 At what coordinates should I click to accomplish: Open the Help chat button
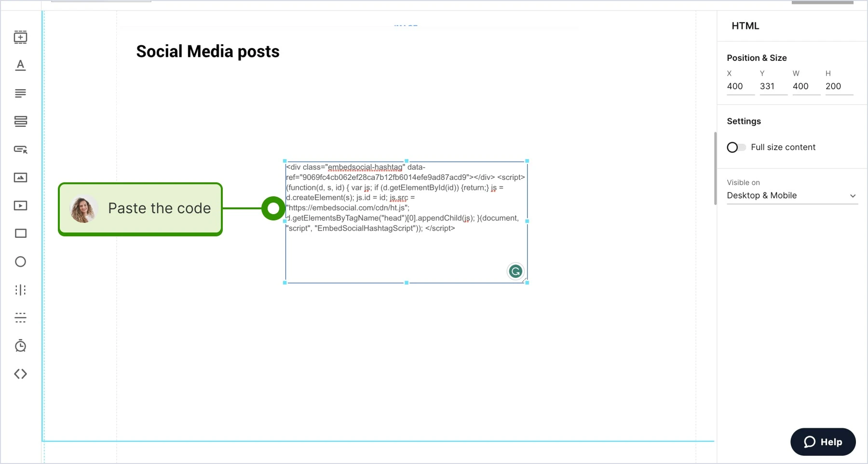(823, 442)
